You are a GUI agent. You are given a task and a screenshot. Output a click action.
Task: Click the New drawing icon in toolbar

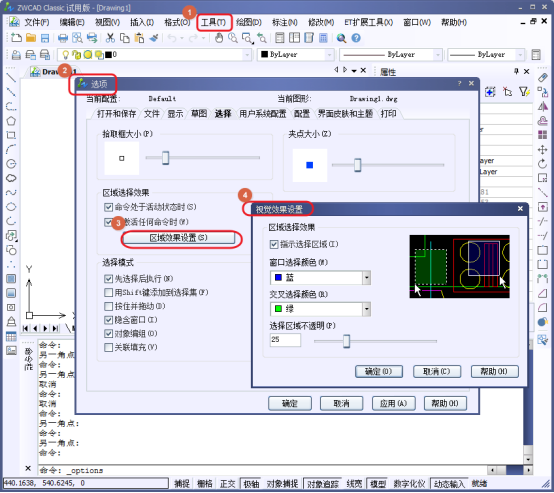tap(16, 38)
